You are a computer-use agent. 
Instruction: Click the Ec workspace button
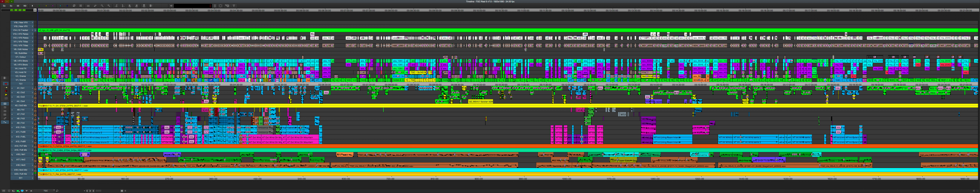point(11,6)
